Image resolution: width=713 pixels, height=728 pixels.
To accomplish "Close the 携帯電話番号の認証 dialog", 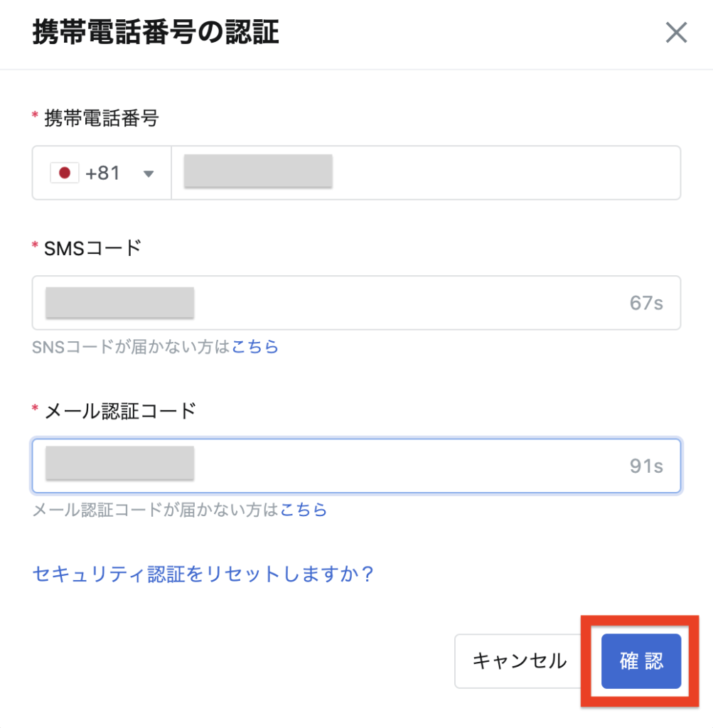I will [676, 33].
